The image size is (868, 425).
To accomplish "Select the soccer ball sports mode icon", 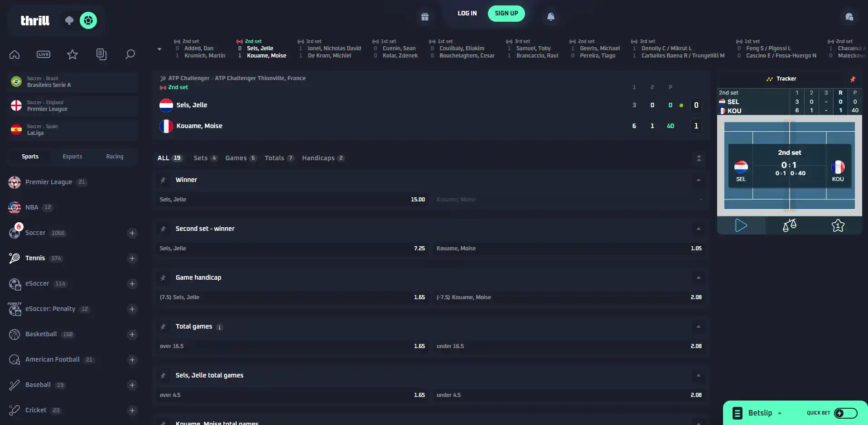I will [x=88, y=20].
